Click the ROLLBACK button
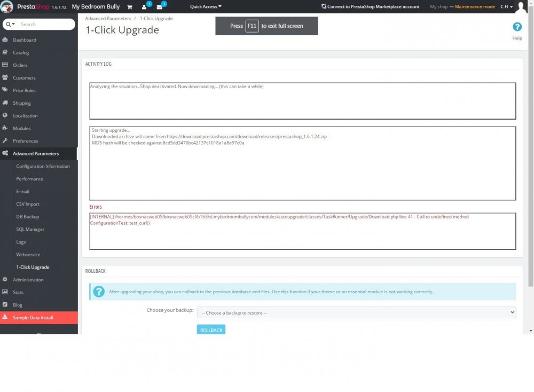The height and width of the screenshot is (392, 534). click(x=211, y=330)
